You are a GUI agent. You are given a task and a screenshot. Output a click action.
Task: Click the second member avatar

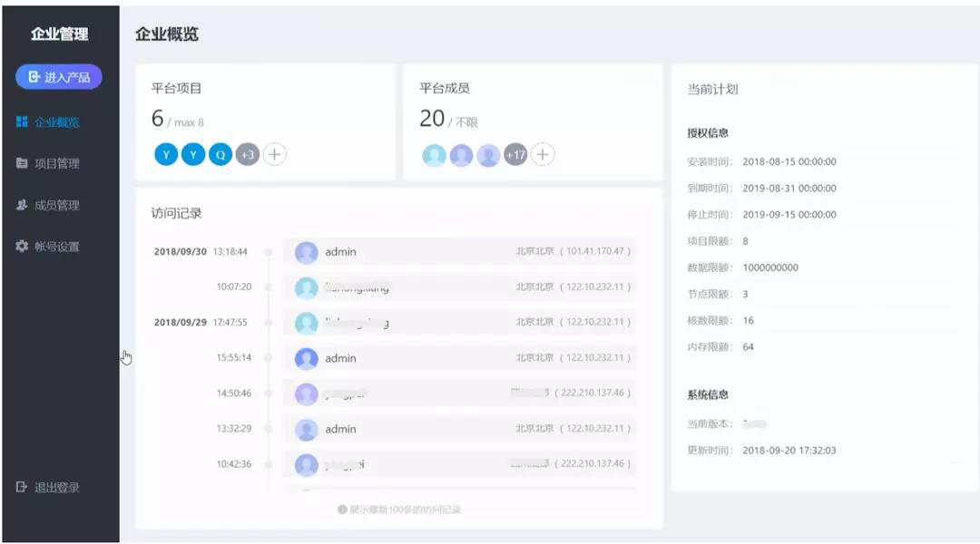461,155
